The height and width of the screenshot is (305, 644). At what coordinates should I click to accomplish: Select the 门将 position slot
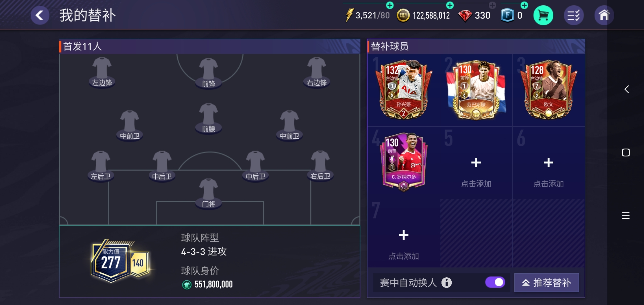click(208, 193)
